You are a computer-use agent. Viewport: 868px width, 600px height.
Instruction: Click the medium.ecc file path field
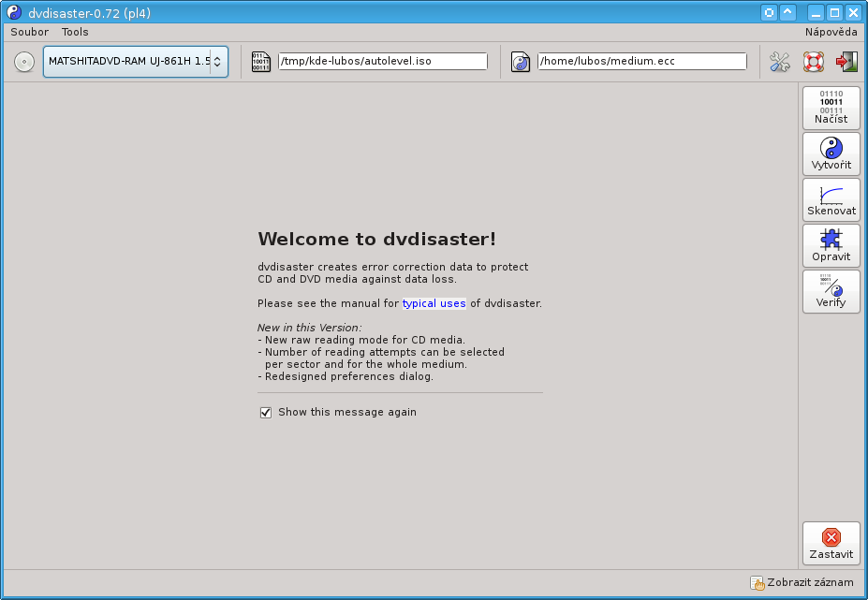[x=642, y=61]
